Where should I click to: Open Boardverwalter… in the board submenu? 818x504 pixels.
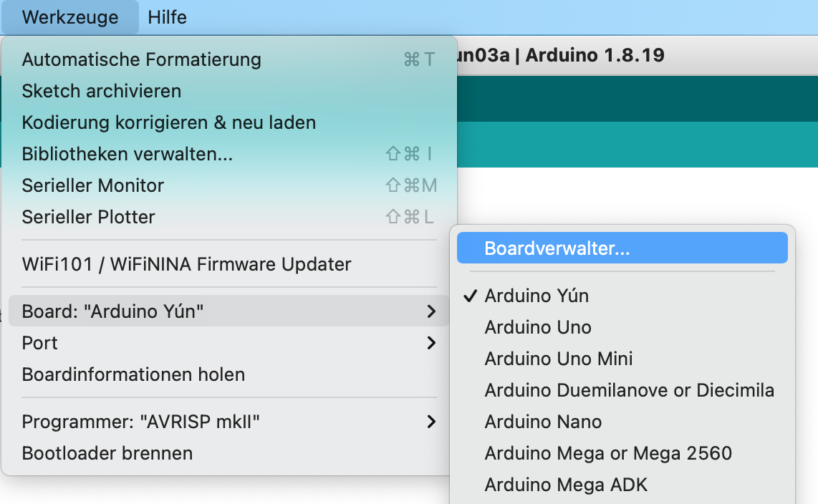tap(622, 248)
